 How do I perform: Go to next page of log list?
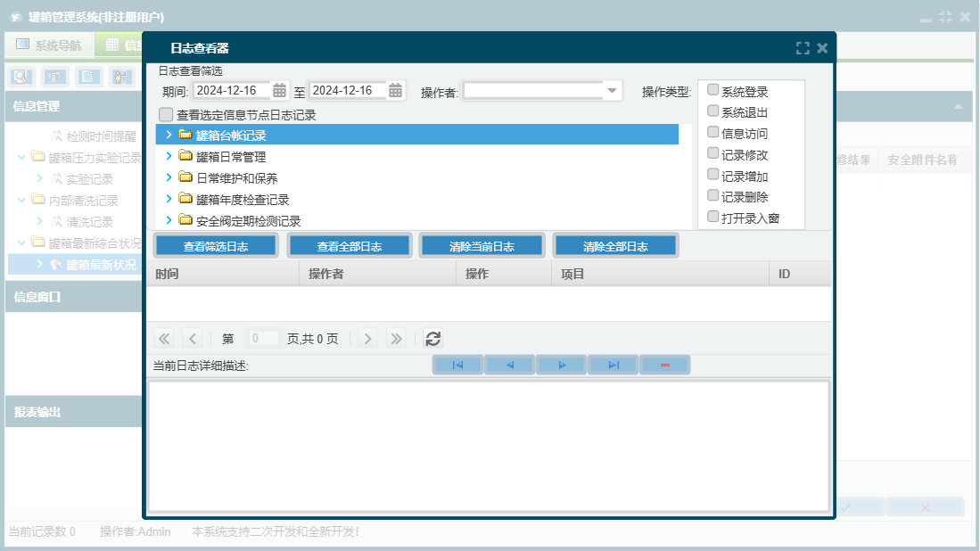click(x=367, y=339)
